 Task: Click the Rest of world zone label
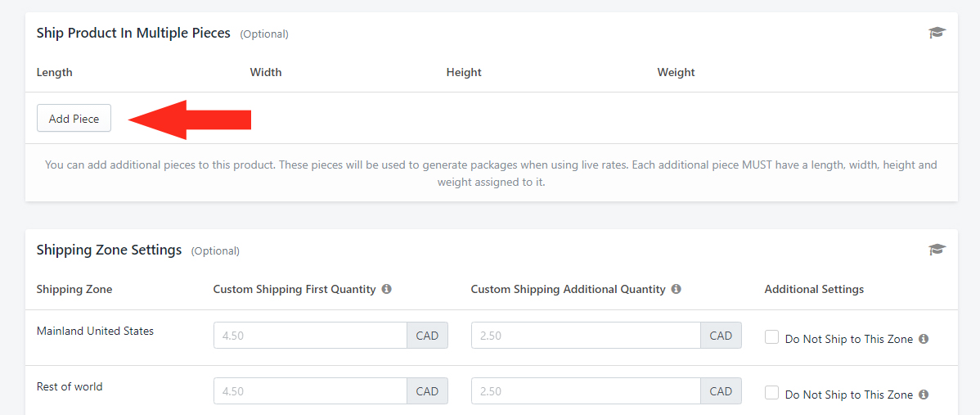tap(70, 387)
